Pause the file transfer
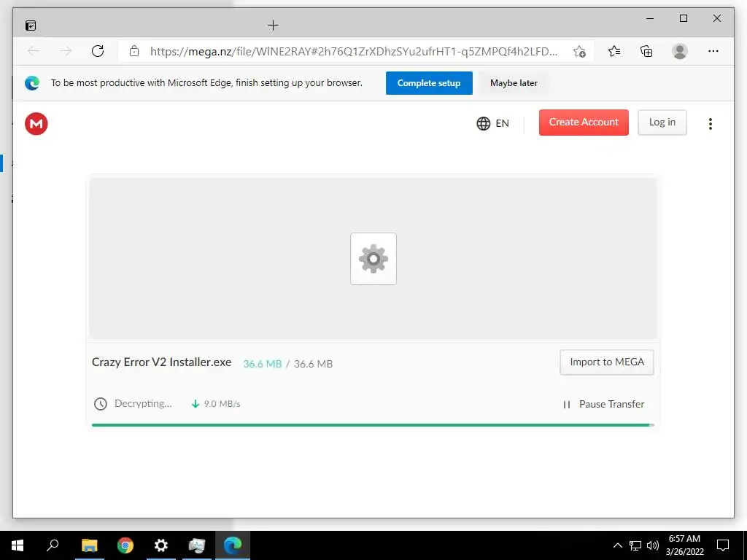 point(603,404)
